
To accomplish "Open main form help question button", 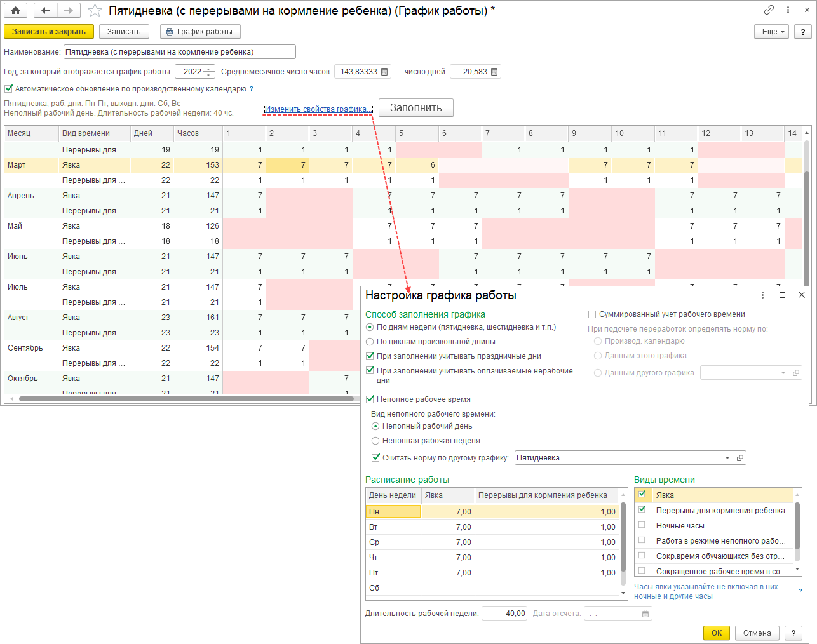I will (x=803, y=32).
